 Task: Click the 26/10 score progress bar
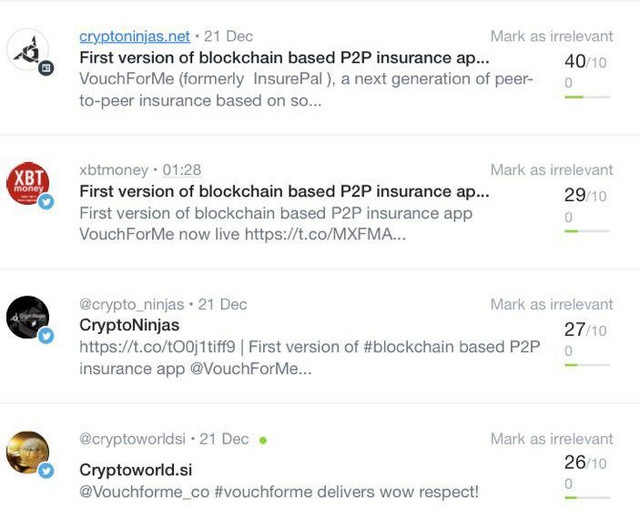pos(587,498)
